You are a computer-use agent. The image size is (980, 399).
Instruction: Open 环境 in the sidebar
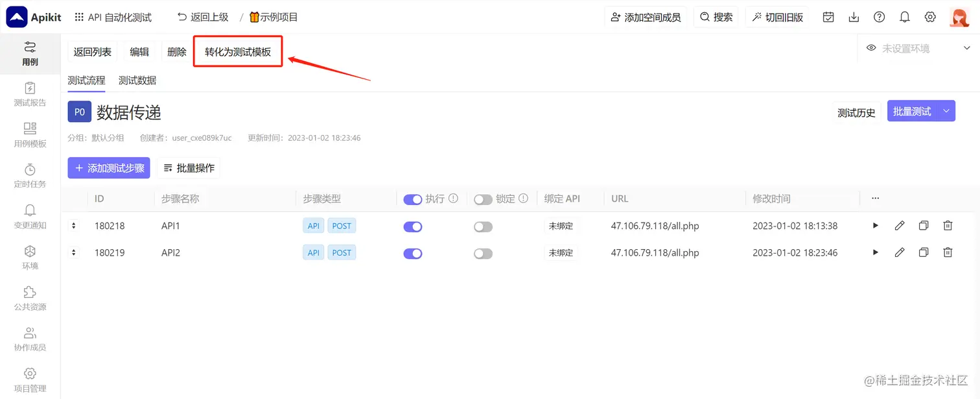click(30, 258)
